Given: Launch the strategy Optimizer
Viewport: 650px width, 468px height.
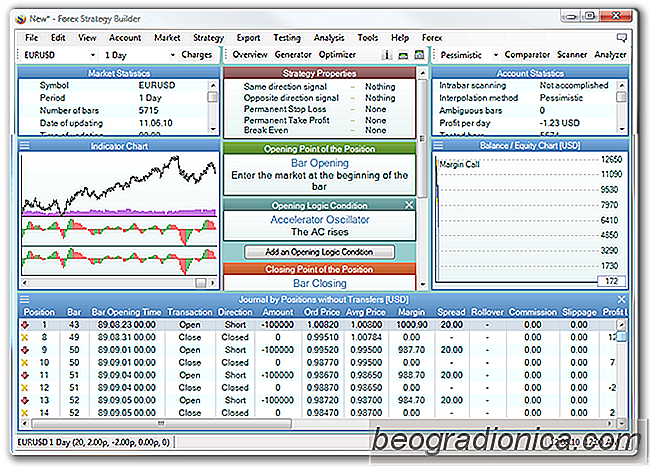Looking at the screenshot, I should 337,55.
